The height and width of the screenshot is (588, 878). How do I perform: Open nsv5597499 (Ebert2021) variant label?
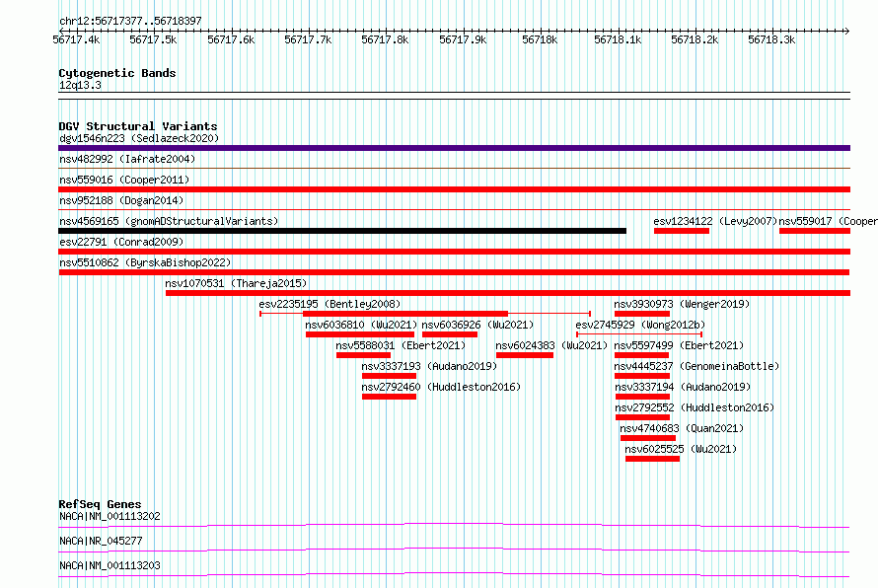coord(679,345)
